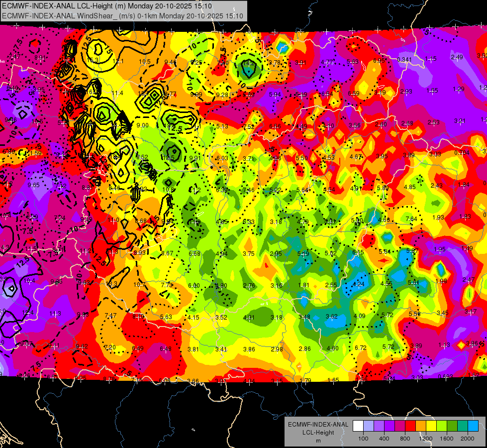
Task: Click the WindShear 0-1km title line
Action: 122,16
